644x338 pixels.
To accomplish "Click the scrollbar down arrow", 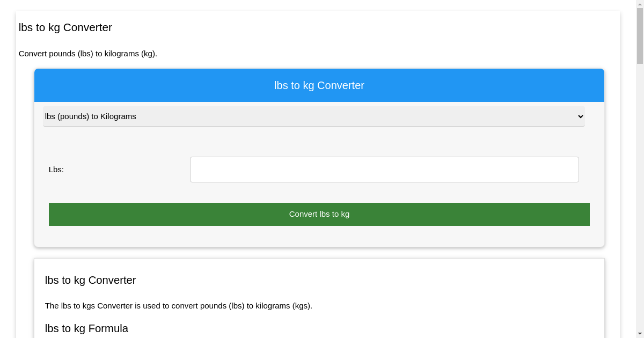I will [640, 334].
